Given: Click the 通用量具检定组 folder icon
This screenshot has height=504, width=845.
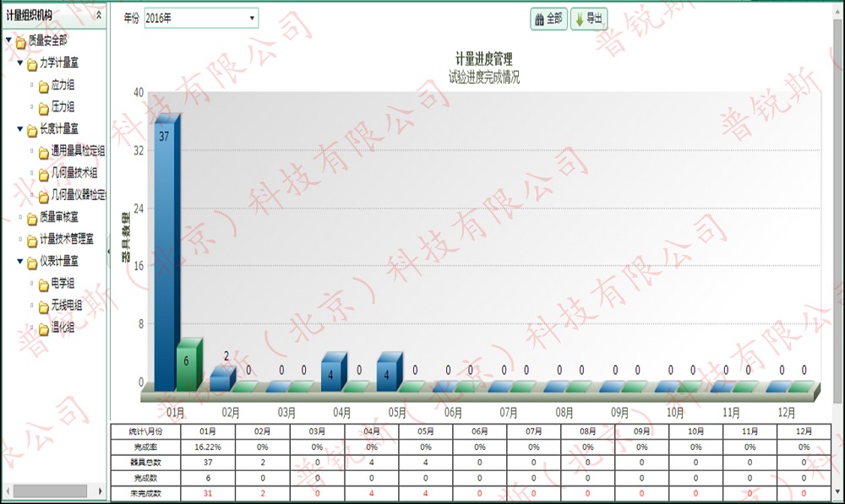Looking at the screenshot, I should (x=43, y=152).
